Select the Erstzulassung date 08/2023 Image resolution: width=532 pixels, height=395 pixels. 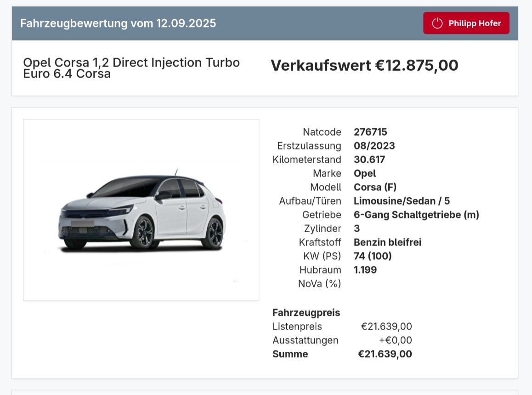point(374,146)
